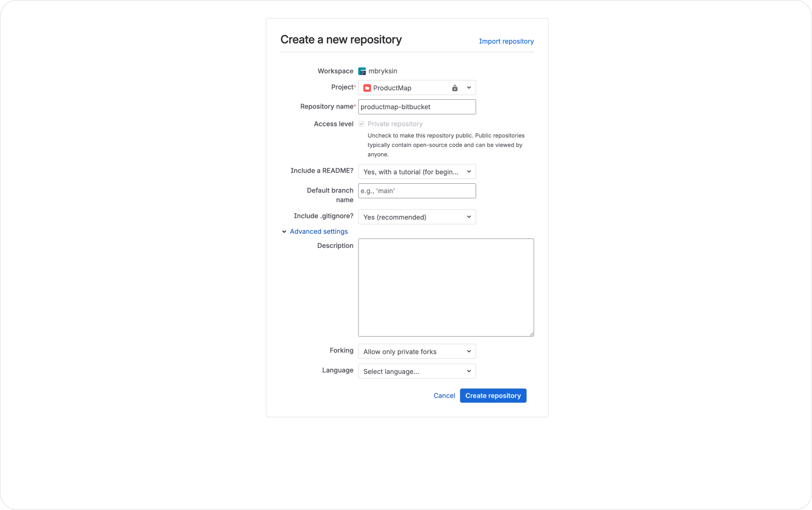
Task: Open the Include a README dropdown
Action: pyautogui.click(x=417, y=172)
